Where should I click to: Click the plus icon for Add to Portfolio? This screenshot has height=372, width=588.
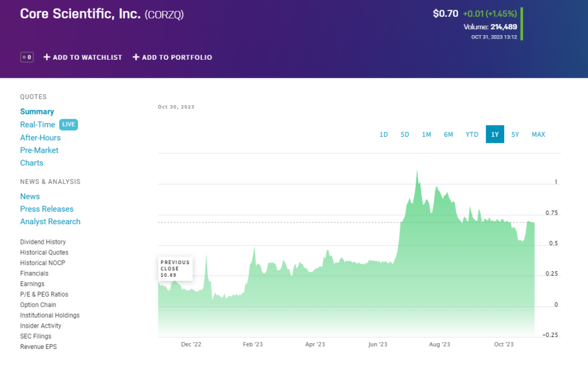(x=136, y=57)
